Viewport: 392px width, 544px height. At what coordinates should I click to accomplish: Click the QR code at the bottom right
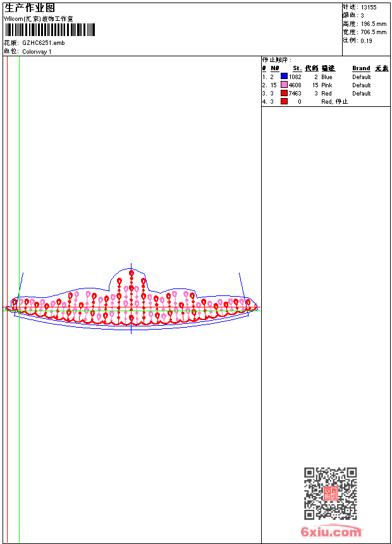pyautogui.click(x=330, y=493)
